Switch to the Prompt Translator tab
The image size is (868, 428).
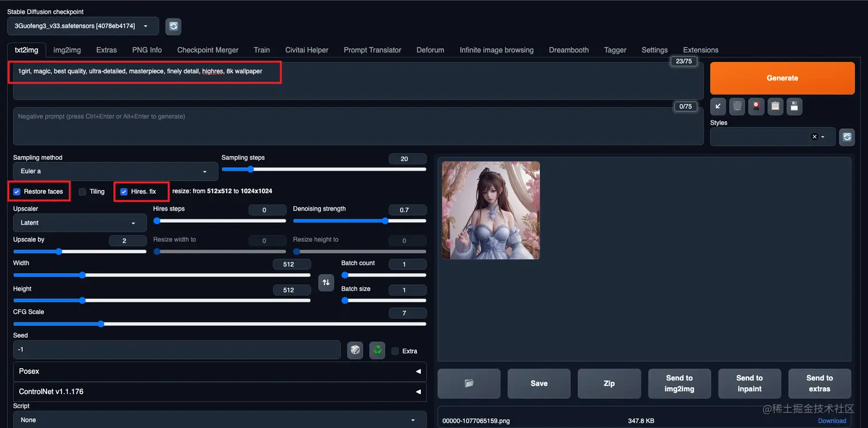373,50
